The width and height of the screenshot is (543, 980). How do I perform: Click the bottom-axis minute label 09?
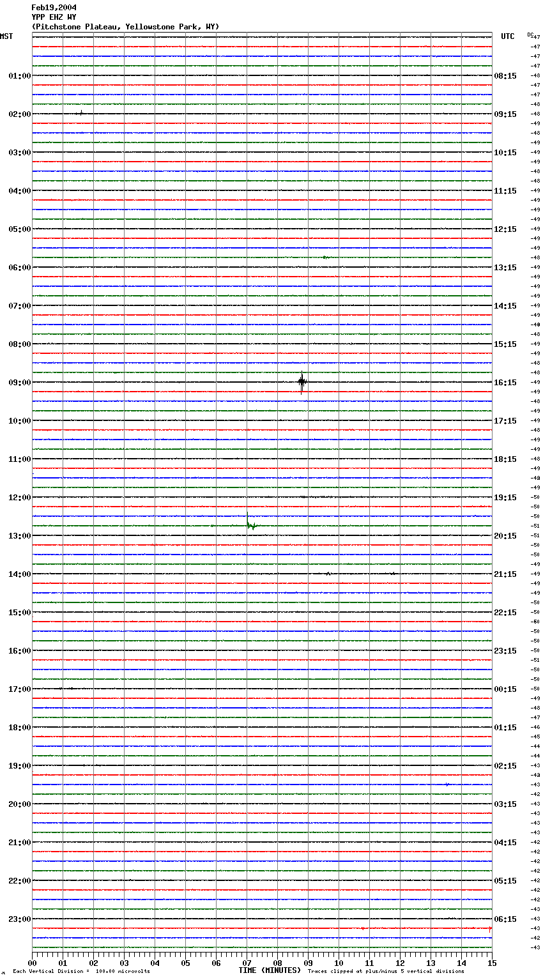click(x=308, y=963)
